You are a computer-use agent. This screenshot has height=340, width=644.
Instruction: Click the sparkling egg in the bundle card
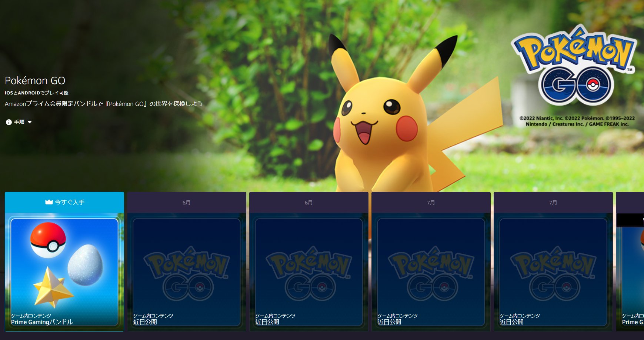85,265
